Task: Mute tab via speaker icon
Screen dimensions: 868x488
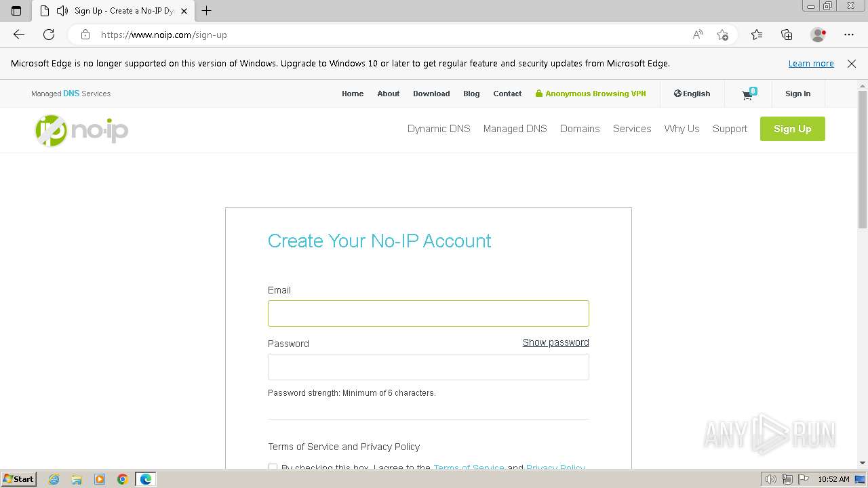Action: click(x=62, y=11)
